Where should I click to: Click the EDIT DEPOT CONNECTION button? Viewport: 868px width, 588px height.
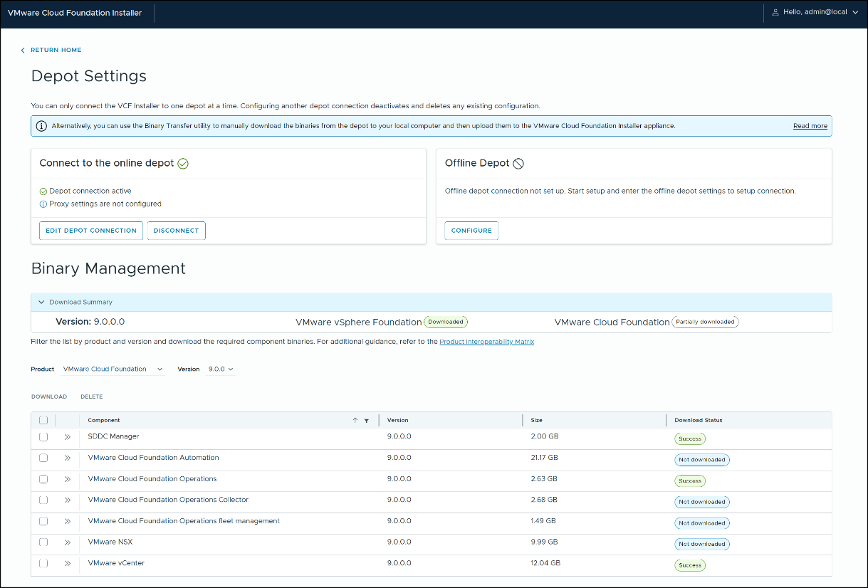(91, 231)
